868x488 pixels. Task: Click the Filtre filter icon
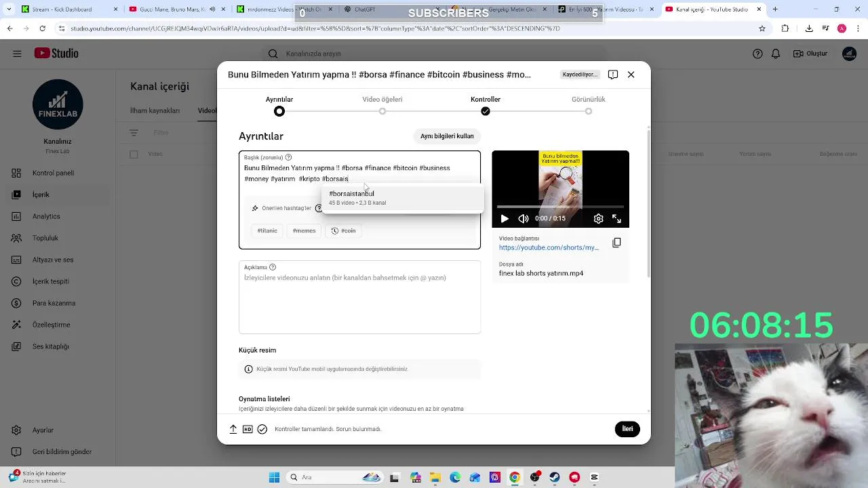(x=134, y=133)
